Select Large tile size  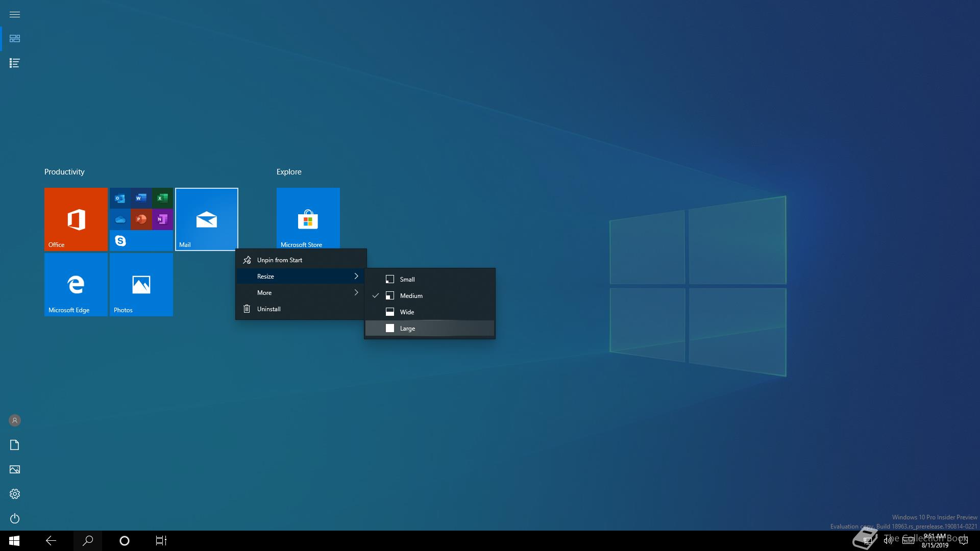(x=430, y=329)
